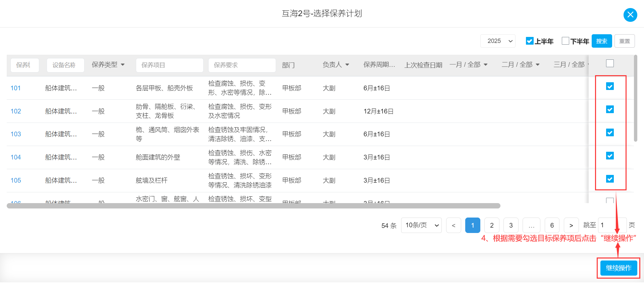Click the horizontal table scrollbar

pyautogui.click(x=254, y=206)
